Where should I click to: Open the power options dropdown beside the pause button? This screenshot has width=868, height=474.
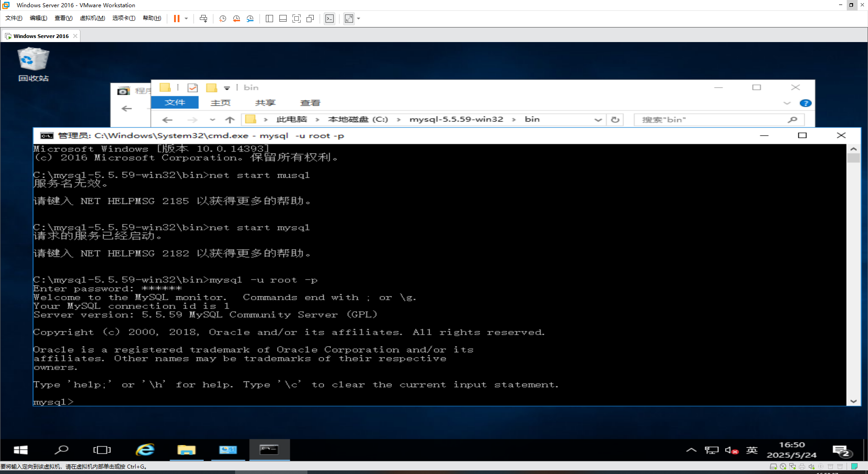point(186,19)
